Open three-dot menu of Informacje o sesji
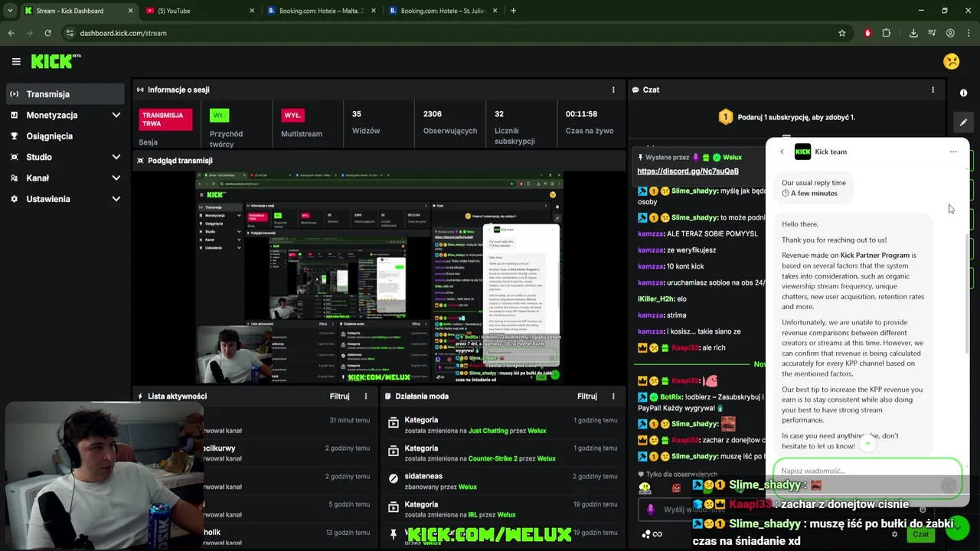This screenshot has width=980, height=551. click(x=612, y=90)
